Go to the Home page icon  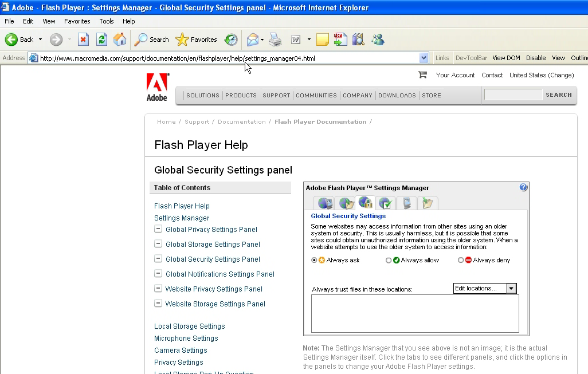click(120, 40)
